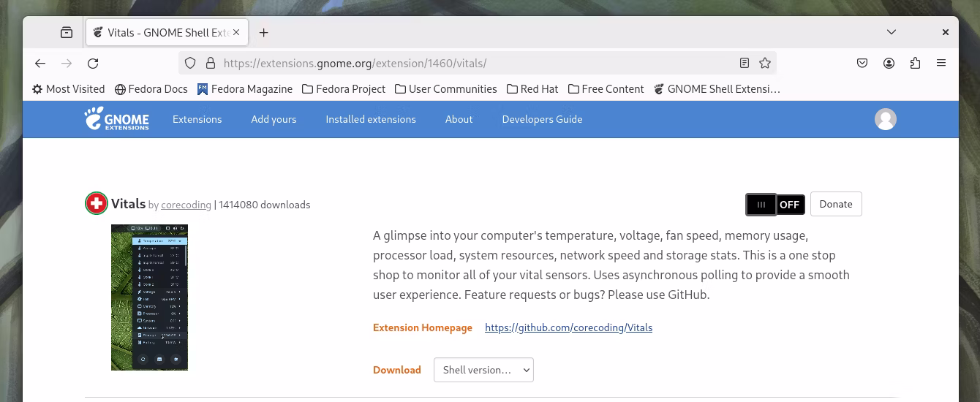Open the Firefox hamburger application menu
This screenshot has width=980, height=402.
coord(941,64)
